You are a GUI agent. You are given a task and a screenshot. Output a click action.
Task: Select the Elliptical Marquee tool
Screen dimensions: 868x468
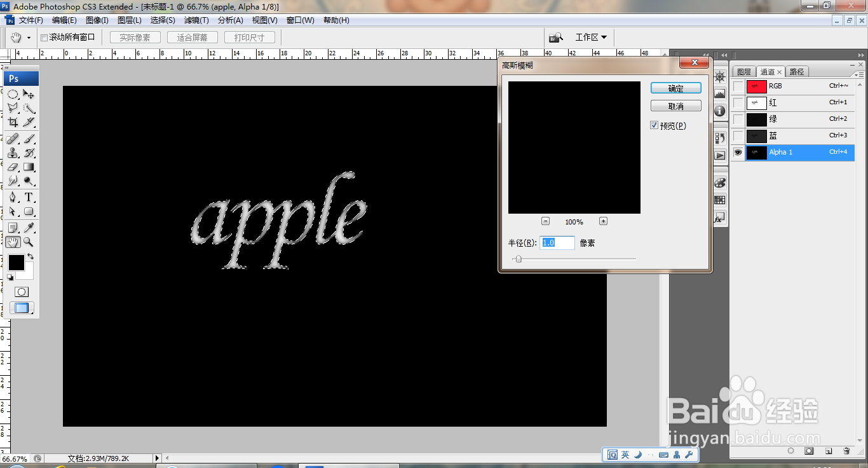click(x=13, y=94)
